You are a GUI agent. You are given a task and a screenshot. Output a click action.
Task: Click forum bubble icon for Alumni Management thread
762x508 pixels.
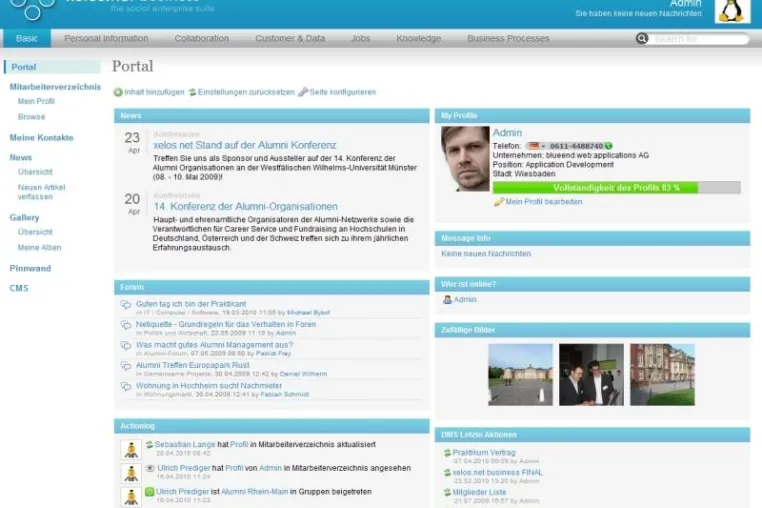pos(126,346)
